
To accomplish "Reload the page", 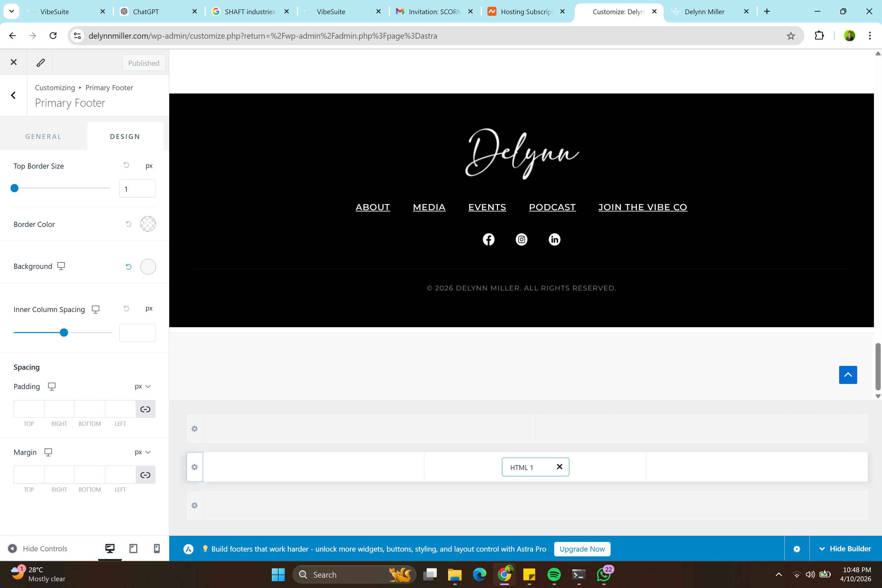I will tap(53, 36).
